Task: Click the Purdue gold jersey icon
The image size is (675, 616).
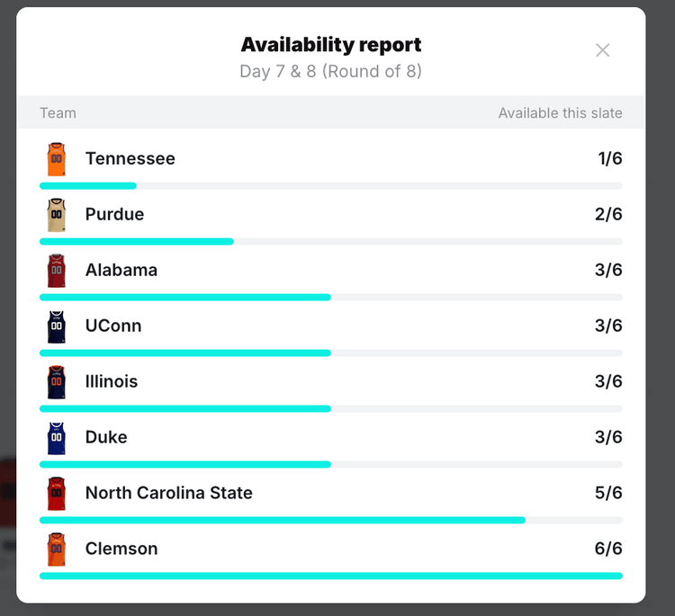Action: 57,215
